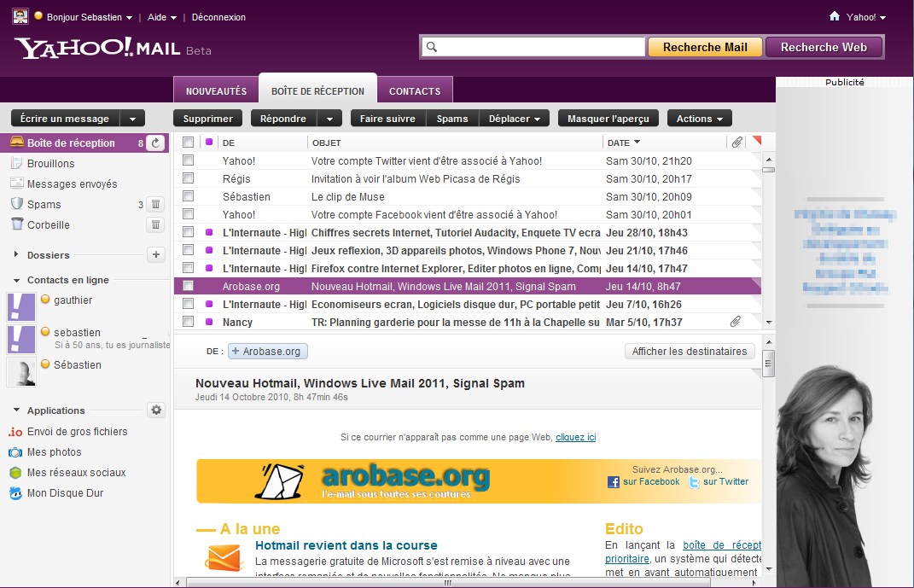Click the Twitter icon in arobase banner
Screen dimensions: 914x588
(x=694, y=482)
